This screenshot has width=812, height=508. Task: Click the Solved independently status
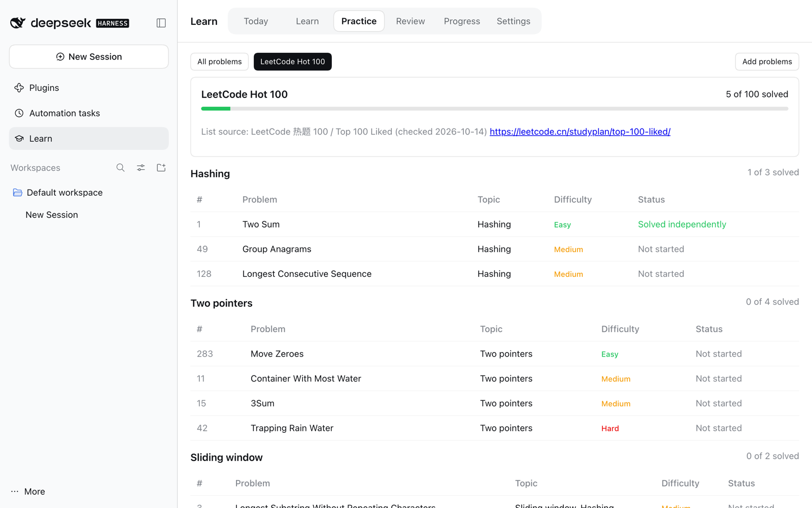(682, 225)
